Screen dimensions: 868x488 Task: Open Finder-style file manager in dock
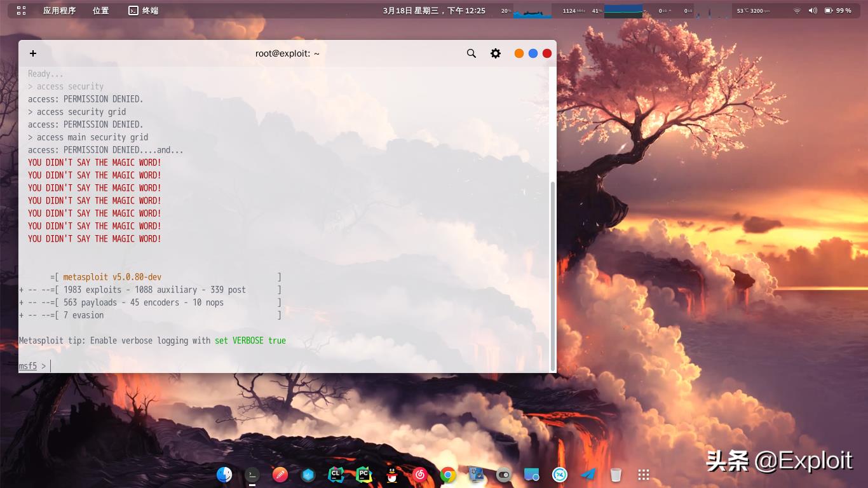(224, 475)
